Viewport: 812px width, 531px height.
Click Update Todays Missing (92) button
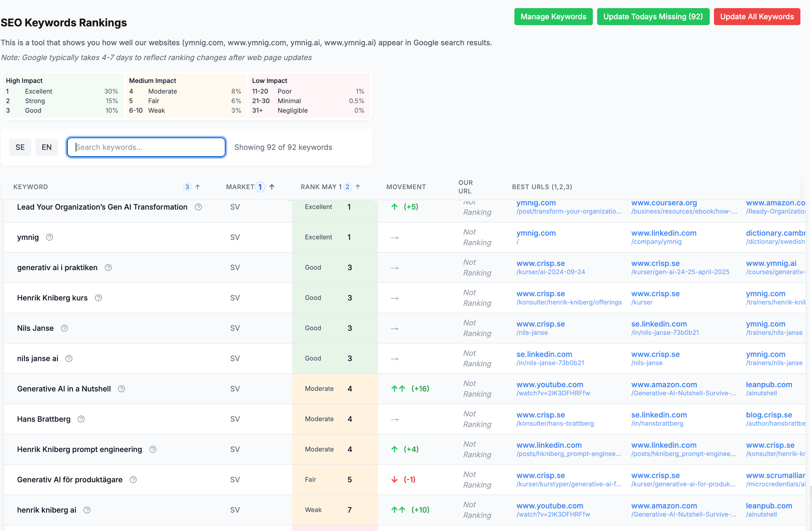tap(653, 17)
